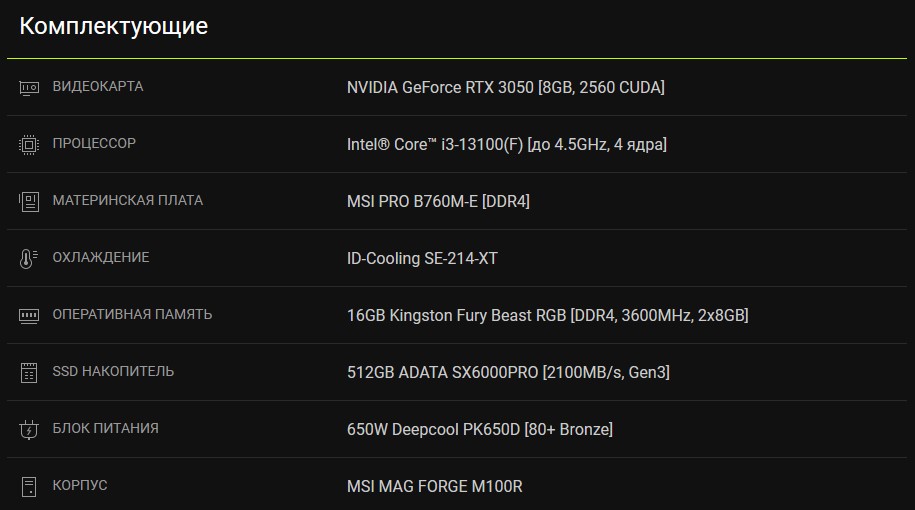Click the БЛОК ПИТАНИЯ row label

tap(105, 428)
